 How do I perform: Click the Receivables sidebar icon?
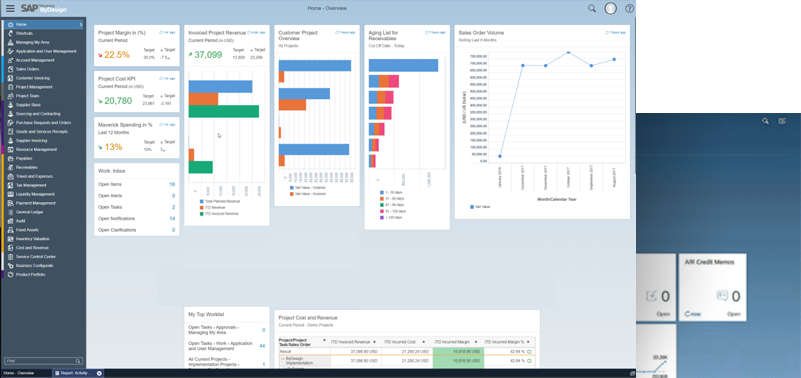coord(10,168)
